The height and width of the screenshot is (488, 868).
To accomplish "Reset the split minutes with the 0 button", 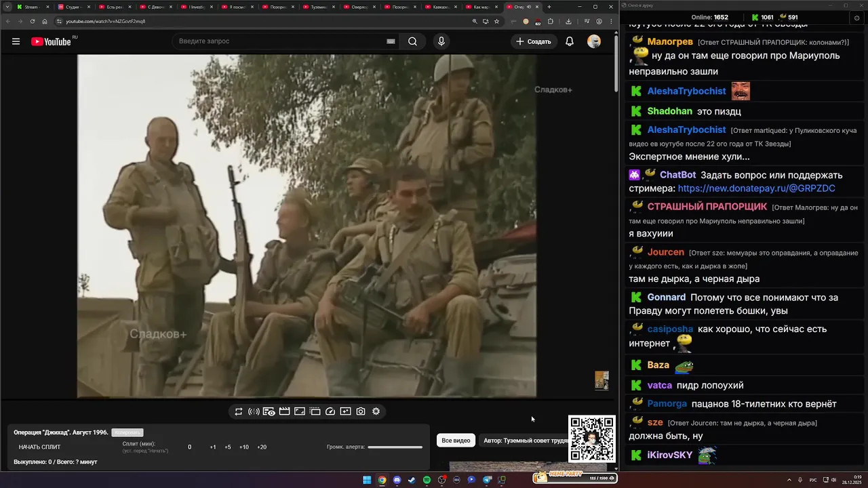I will click(190, 447).
